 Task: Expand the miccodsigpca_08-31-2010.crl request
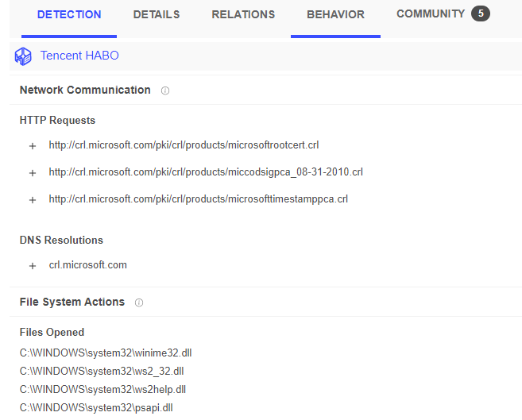(x=33, y=173)
